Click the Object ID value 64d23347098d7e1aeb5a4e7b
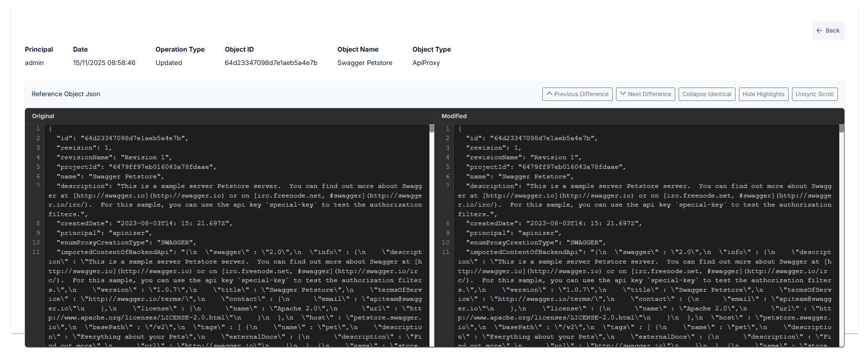 coord(271,63)
